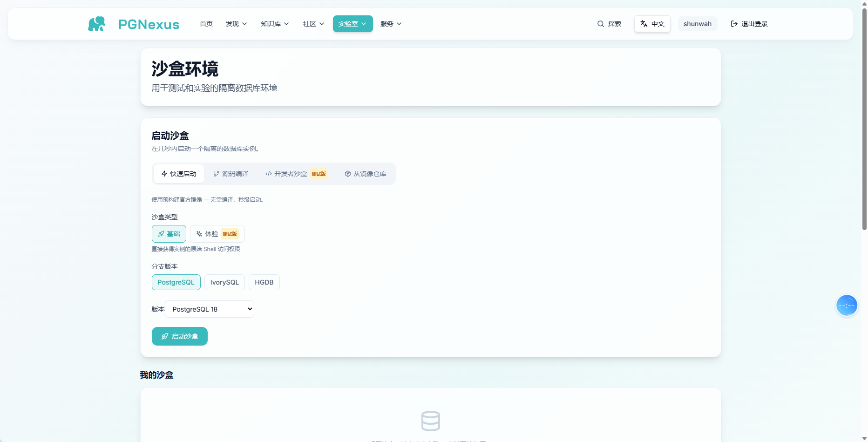Screen dimensions: 868x442
Task: Click the database icon under 我的沙盒
Action: click(431, 421)
